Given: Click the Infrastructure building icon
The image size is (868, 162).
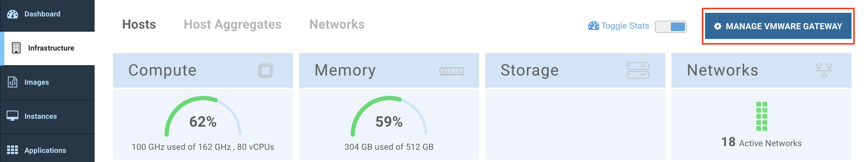Looking at the screenshot, I should (16, 48).
